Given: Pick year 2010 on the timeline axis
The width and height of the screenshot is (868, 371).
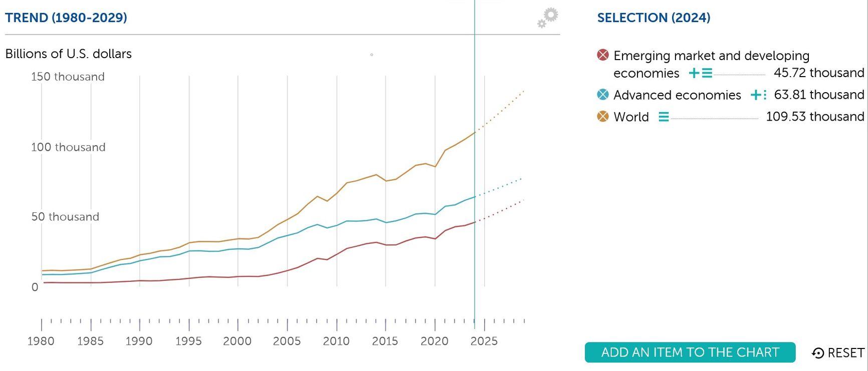Looking at the screenshot, I should click(336, 341).
